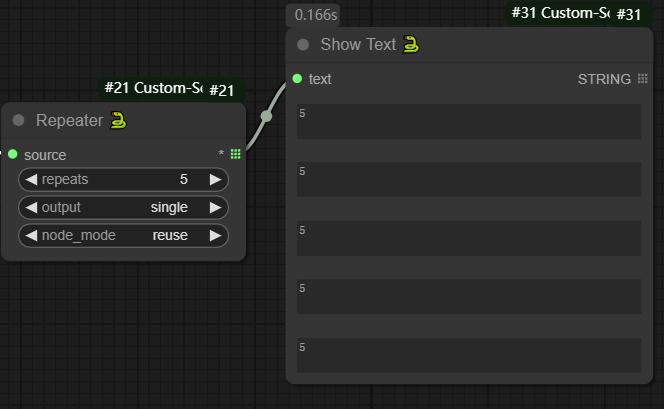Decrease repeats value with left arrow
This screenshot has height=409, width=664.
tap(30, 180)
